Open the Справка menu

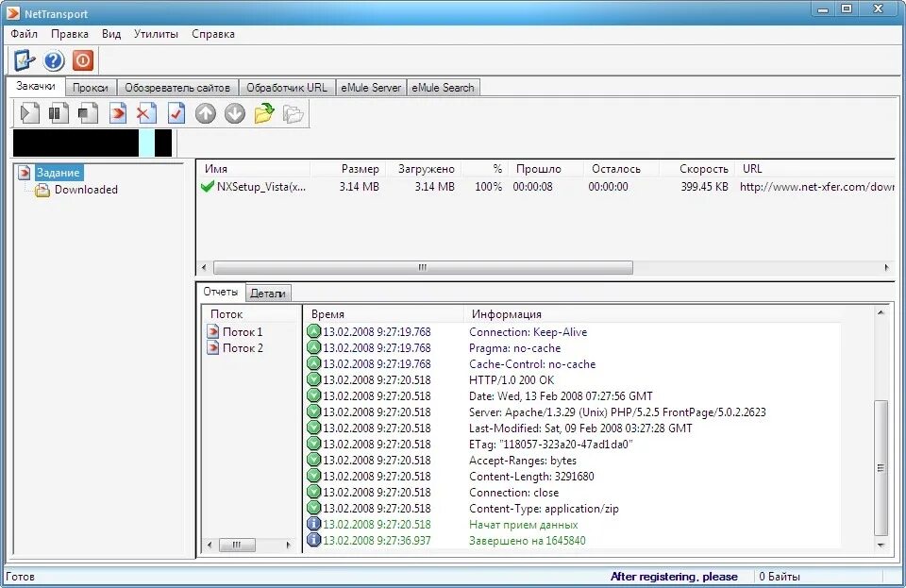(213, 33)
